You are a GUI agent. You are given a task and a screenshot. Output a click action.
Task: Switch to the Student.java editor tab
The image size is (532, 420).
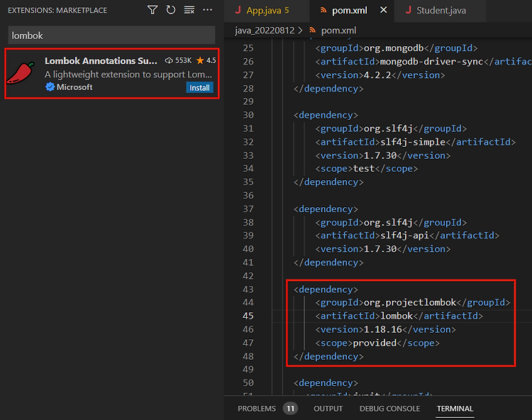click(441, 11)
